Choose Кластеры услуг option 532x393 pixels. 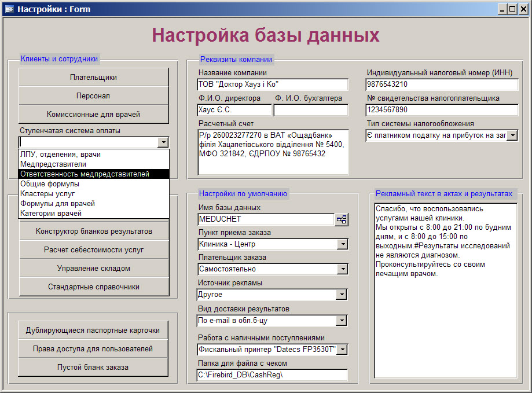pyautogui.click(x=94, y=194)
